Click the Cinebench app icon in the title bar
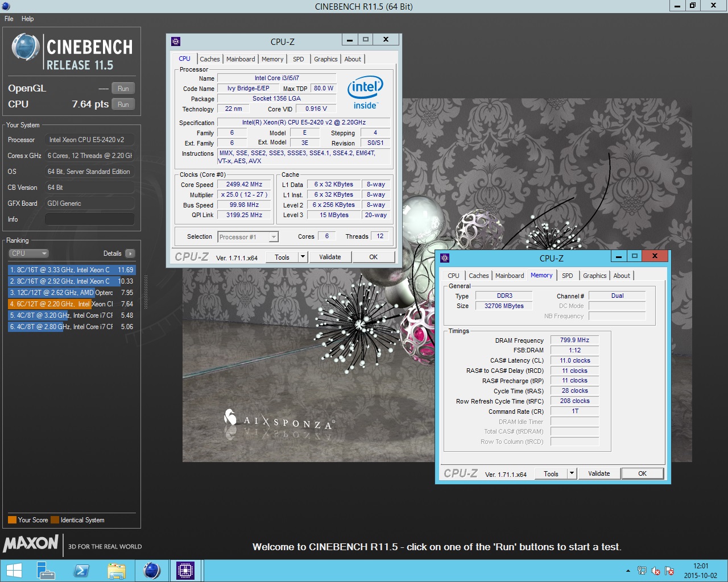 [x=6, y=6]
